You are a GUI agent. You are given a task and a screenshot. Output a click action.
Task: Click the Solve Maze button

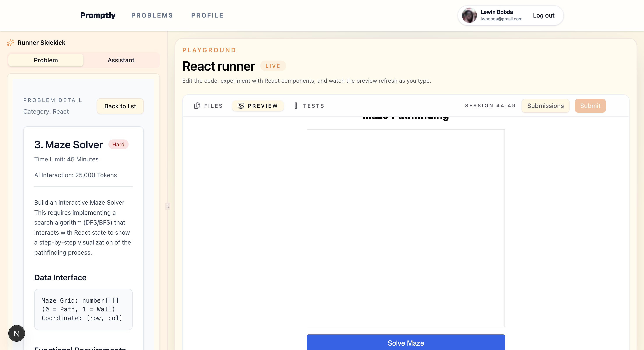coord(405,343)
